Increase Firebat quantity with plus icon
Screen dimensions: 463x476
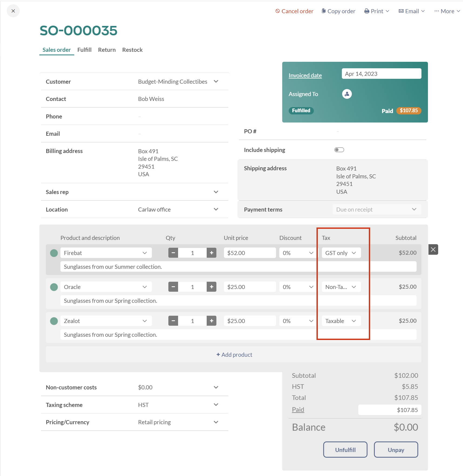pos(212,253)
